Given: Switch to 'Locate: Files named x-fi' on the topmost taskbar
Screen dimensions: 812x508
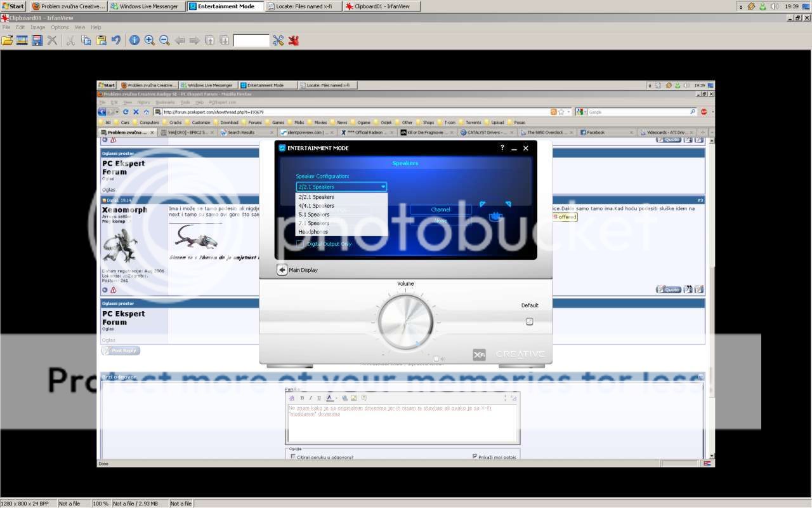Looking at the screenshot, I should coord(304,6).
